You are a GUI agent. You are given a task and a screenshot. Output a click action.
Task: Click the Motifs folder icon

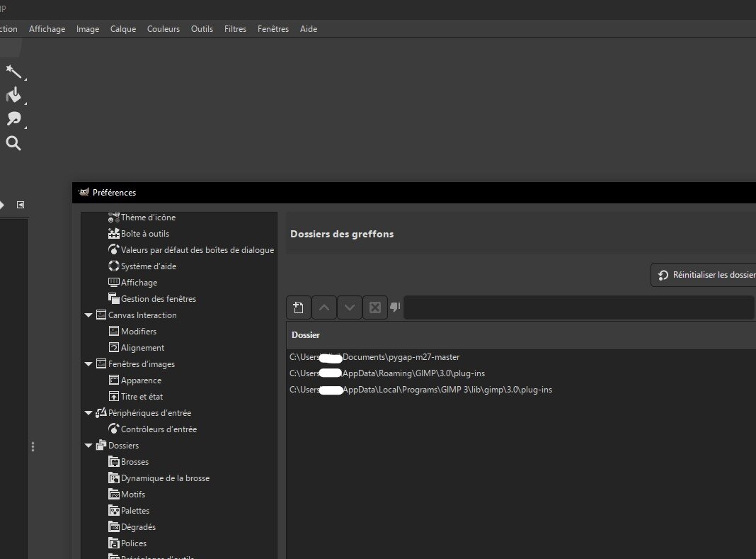(114, 495)
